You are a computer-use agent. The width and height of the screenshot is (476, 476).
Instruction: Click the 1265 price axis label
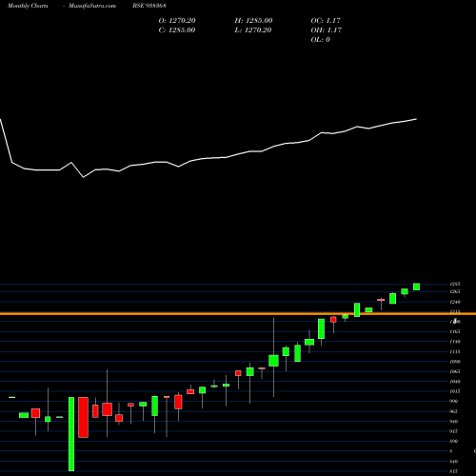coord(455,291)
